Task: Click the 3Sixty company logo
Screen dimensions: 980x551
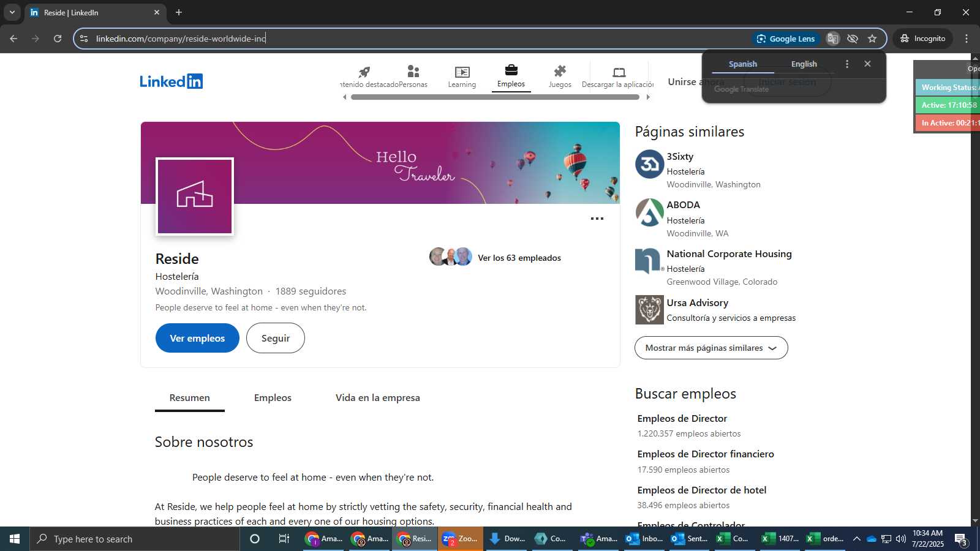Action: [x=649, y=164]
